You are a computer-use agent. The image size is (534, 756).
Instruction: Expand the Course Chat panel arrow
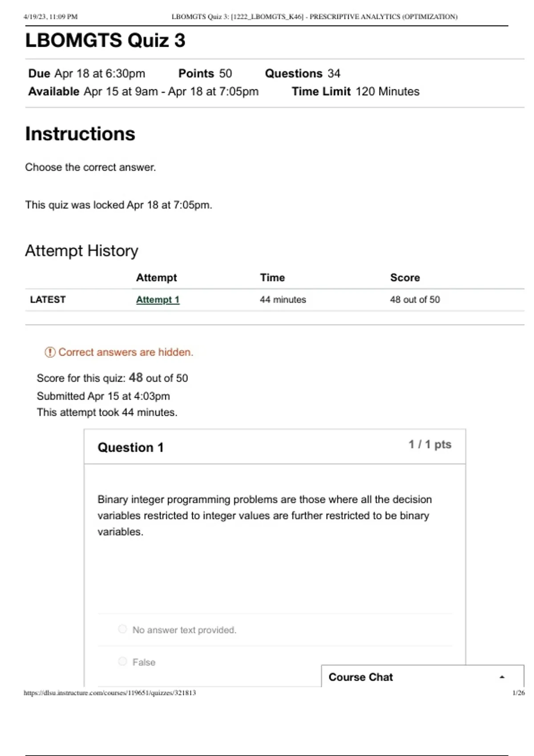(x=502, y=677)
